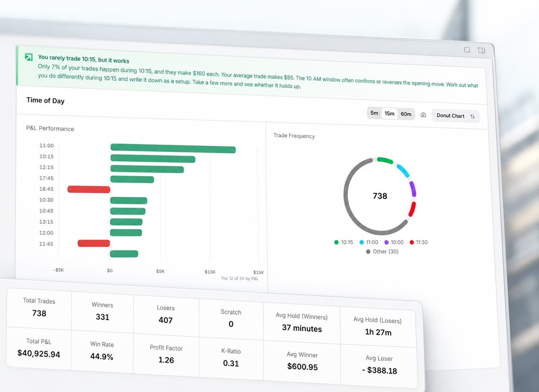
Task: Click the red donut segment
Action: tap(412, 209)
